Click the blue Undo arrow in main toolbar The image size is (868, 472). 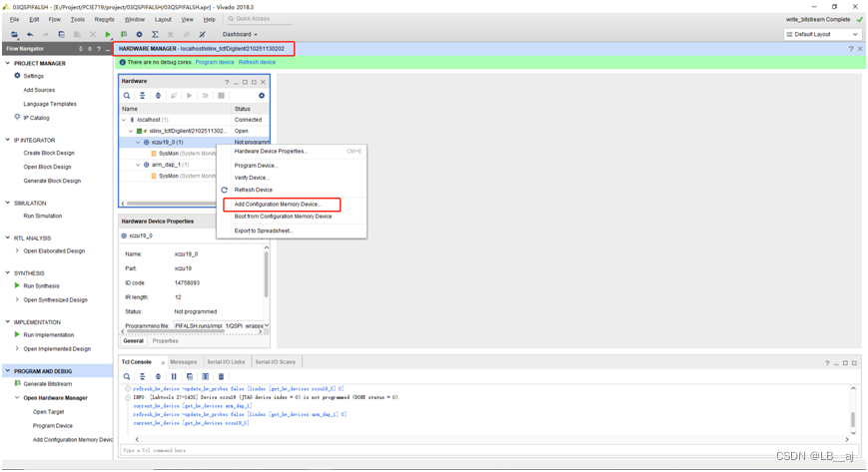tap(30, 34)
